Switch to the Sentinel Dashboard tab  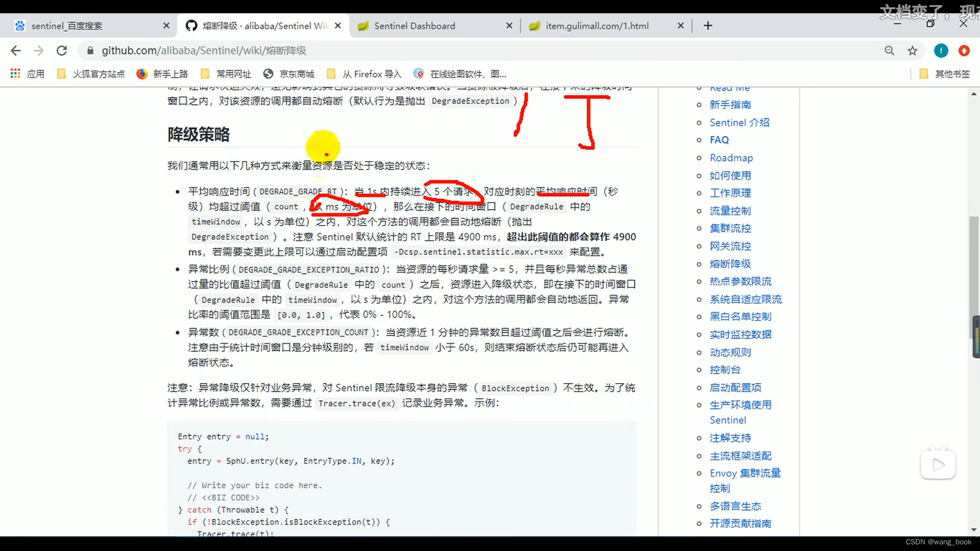click(x=414, y=26)
